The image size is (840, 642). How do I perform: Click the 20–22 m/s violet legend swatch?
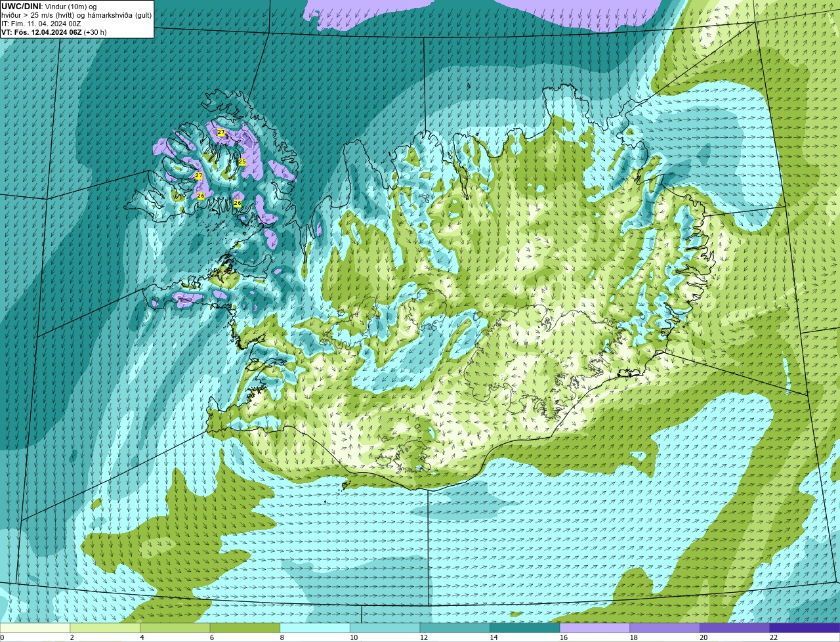735,628
